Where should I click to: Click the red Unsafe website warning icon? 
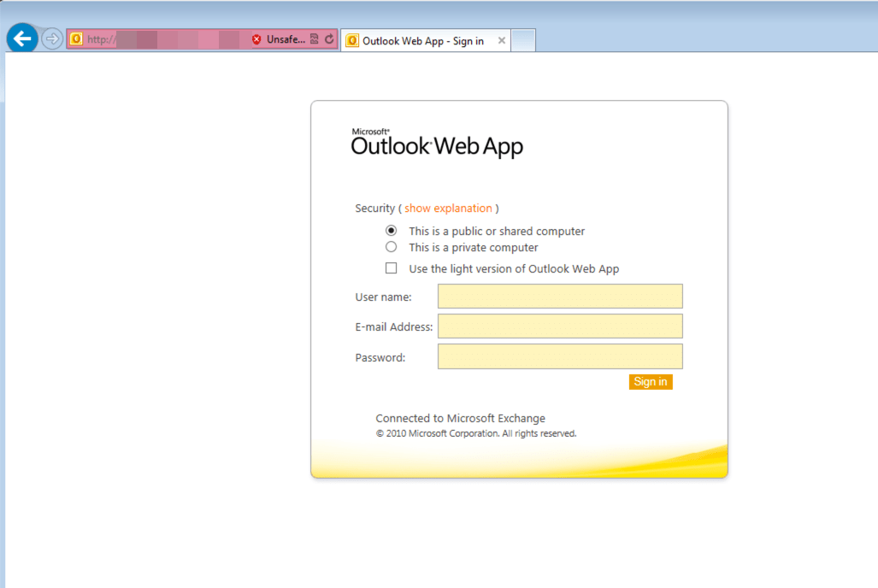(x=256, y=39)
